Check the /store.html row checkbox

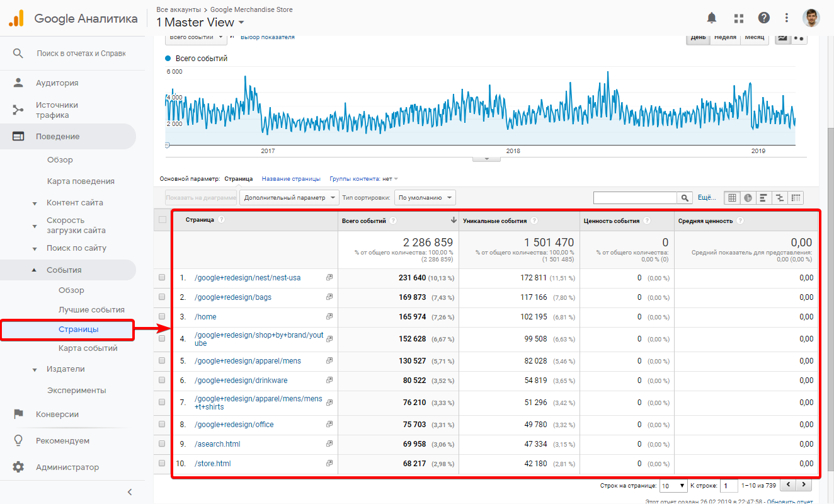(x=163, y=464)
